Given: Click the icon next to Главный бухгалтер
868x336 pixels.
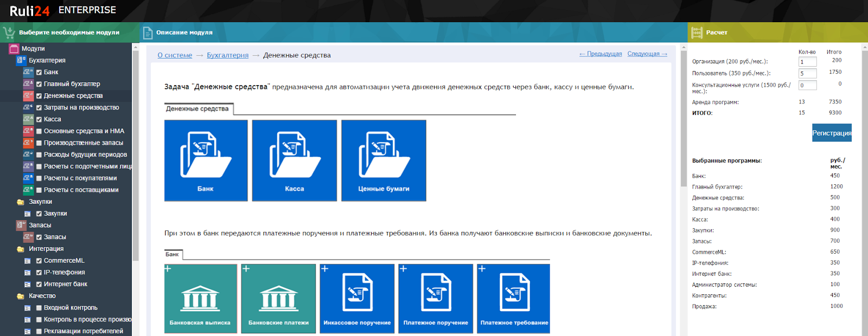Looking at the screenshot, I should pos(28,84).
